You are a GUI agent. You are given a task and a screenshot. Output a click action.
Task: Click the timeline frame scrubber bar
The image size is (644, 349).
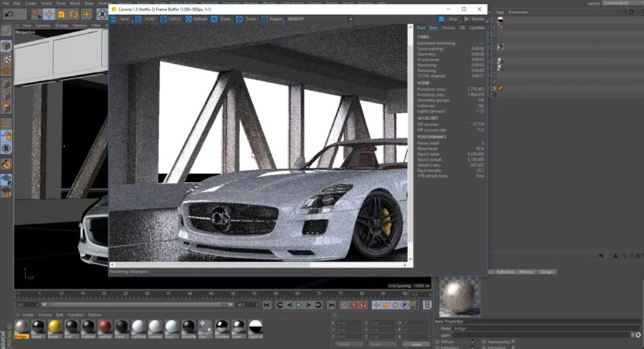pos(136,305)
